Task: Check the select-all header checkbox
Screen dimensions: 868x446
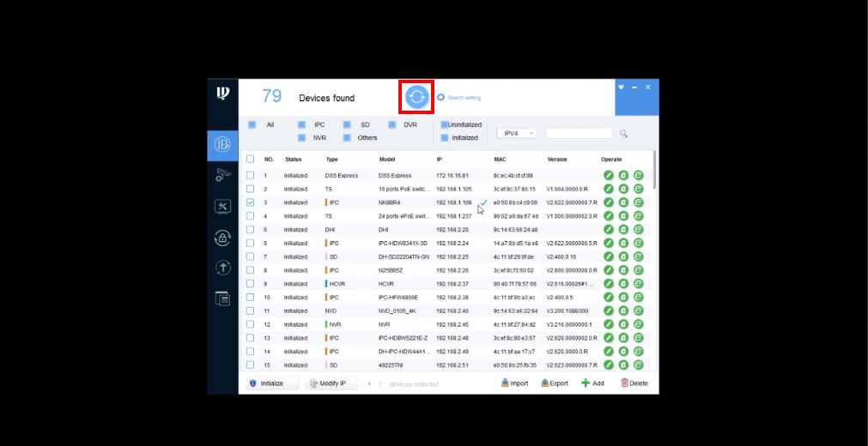Action: click(x=250, y=159)
